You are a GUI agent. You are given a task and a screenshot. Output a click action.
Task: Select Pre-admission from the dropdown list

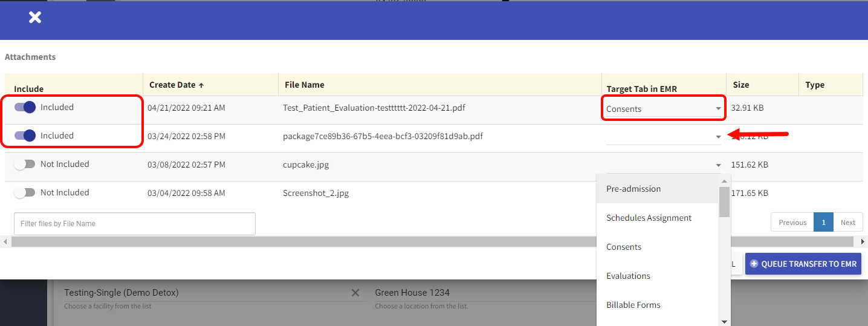[x=633, y=189]
